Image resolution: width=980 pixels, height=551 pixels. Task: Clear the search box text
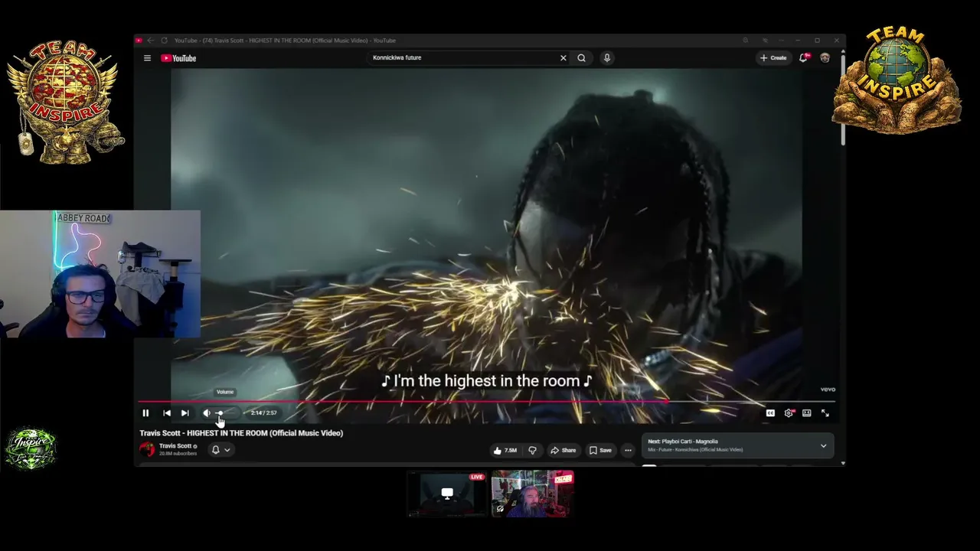click(563, 57)
